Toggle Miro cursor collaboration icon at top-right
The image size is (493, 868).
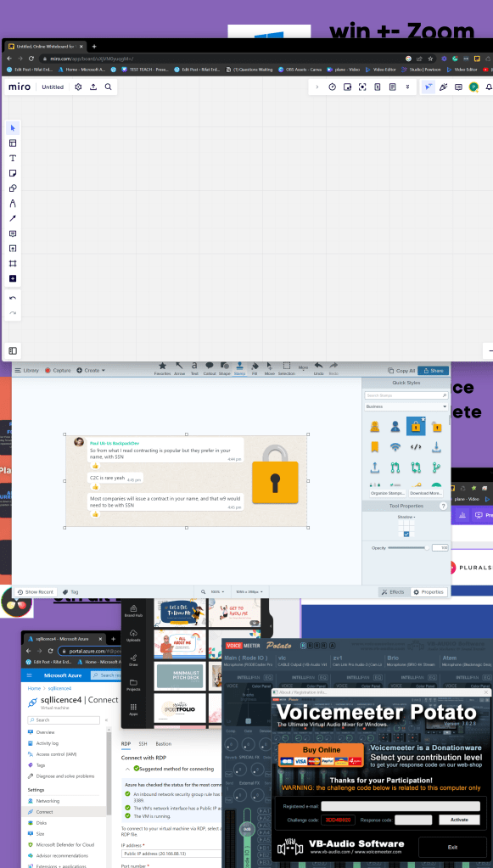(428, 87)
